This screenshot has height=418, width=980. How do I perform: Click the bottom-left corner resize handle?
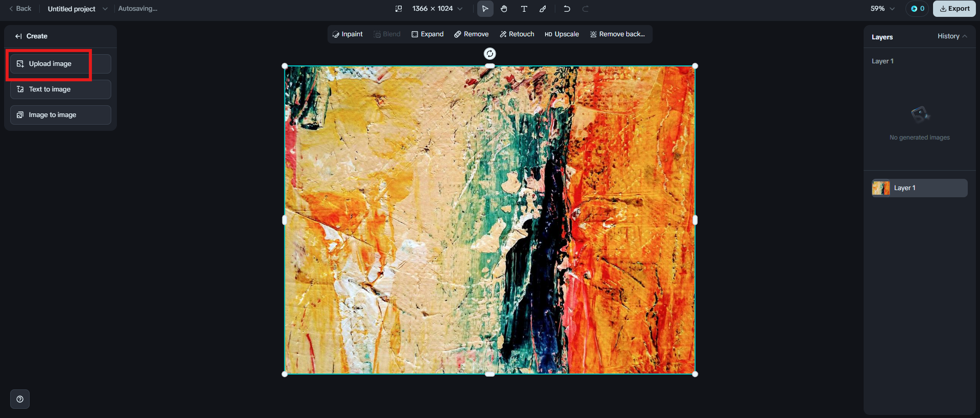coord(285,374)
